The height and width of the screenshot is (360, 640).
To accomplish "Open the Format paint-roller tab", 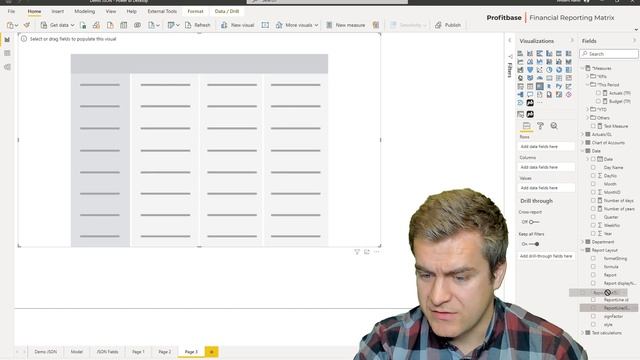I will click(540, 126).
